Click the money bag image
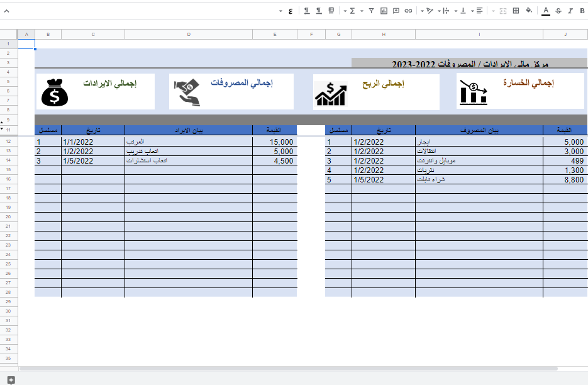 55,91
